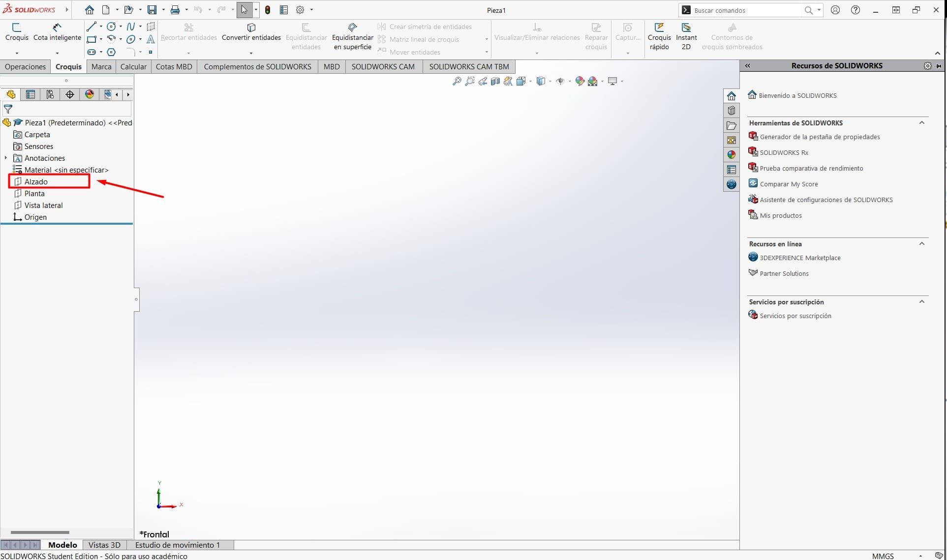The width and height of the screenshot is (947, 560).
Task: Open the MMGS unit system dropdown
Action: tap(920, 556)
